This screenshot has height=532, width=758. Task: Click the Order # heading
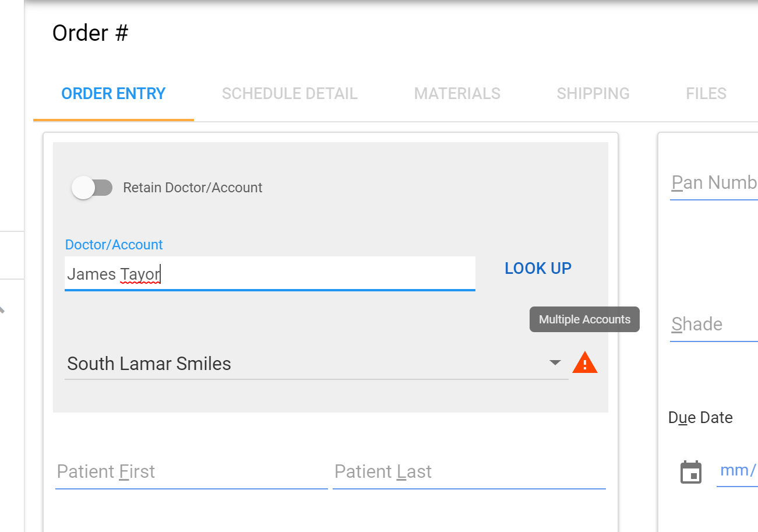coord(90,33)
